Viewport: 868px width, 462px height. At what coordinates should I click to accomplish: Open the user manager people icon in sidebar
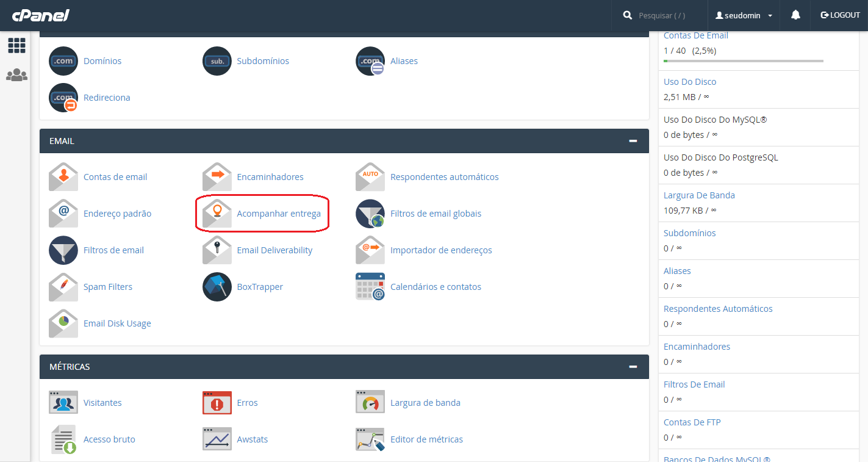click(x=16, y=75)
